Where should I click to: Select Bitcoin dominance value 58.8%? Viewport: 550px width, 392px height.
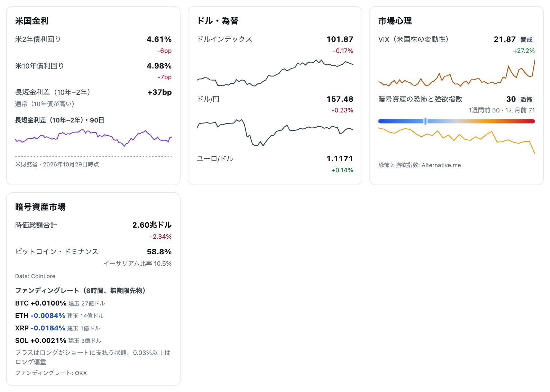[x=159, y=252]
